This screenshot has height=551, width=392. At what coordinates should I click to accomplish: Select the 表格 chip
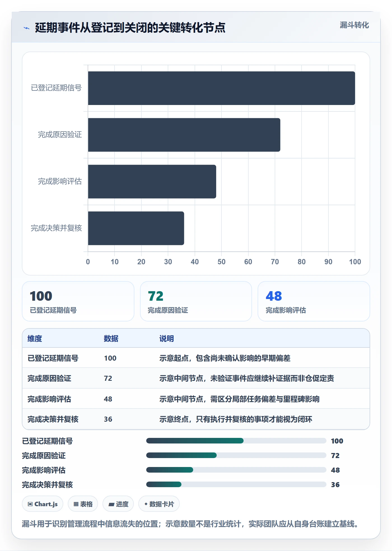tap(83, 504)
